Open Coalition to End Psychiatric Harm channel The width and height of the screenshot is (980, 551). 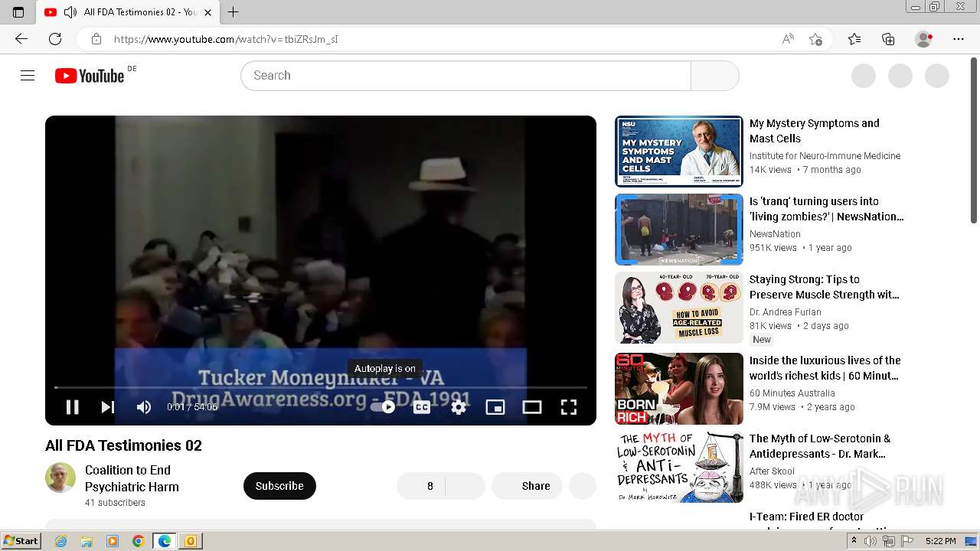pos(132,478)
